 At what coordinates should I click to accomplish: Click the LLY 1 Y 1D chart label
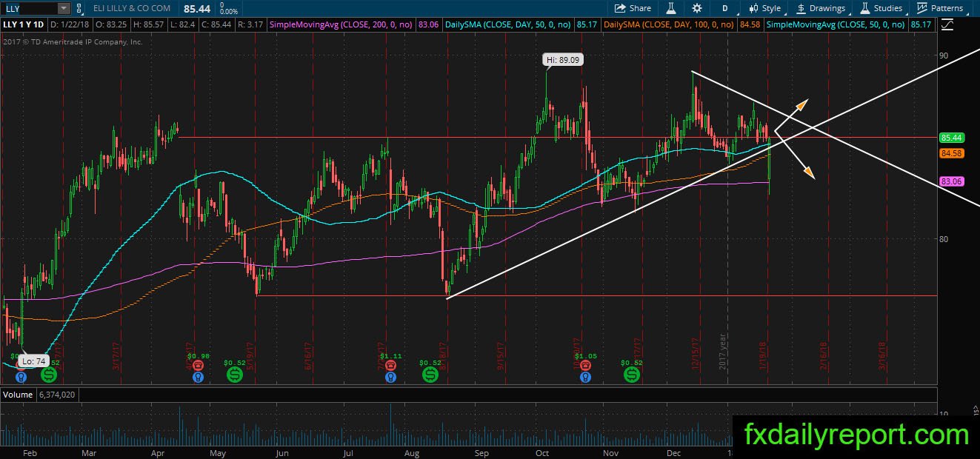pos(24,24)
